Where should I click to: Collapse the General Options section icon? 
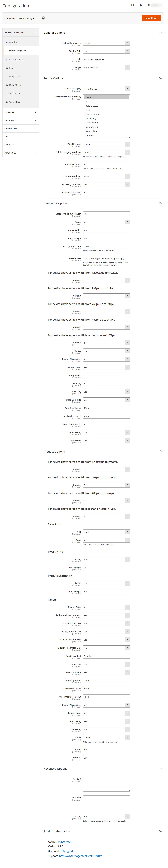160,33
